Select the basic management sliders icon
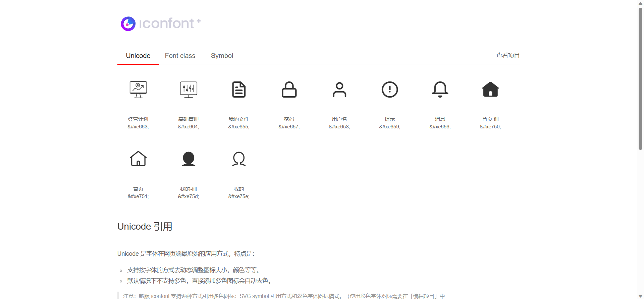 [x=189, y=89]
